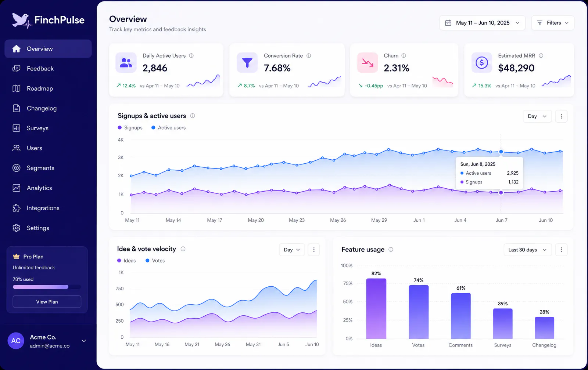Click the Integrations puzzle icon

click(x=16, y=208)
